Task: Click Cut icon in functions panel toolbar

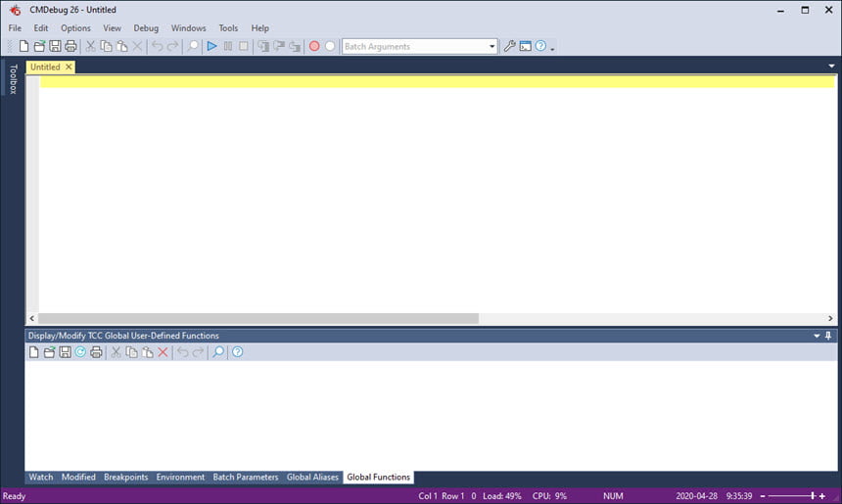Action: (116, 352)
